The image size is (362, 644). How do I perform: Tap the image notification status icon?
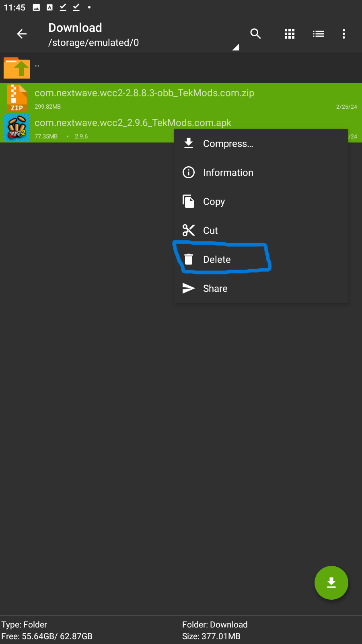[36, 8]
